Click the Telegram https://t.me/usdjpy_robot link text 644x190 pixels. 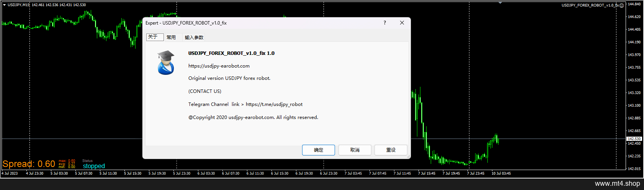coord(274,104)
